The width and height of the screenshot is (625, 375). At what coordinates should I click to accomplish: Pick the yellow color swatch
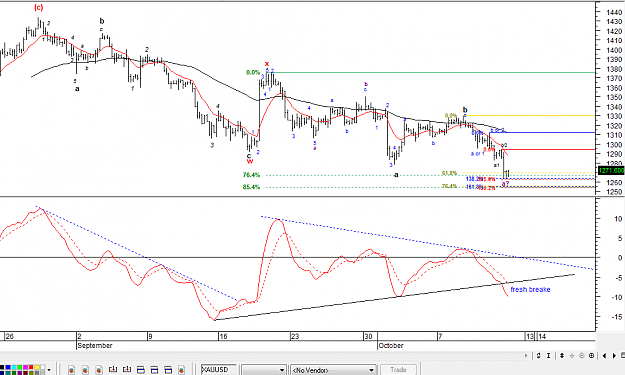click(x=37, y=367)
